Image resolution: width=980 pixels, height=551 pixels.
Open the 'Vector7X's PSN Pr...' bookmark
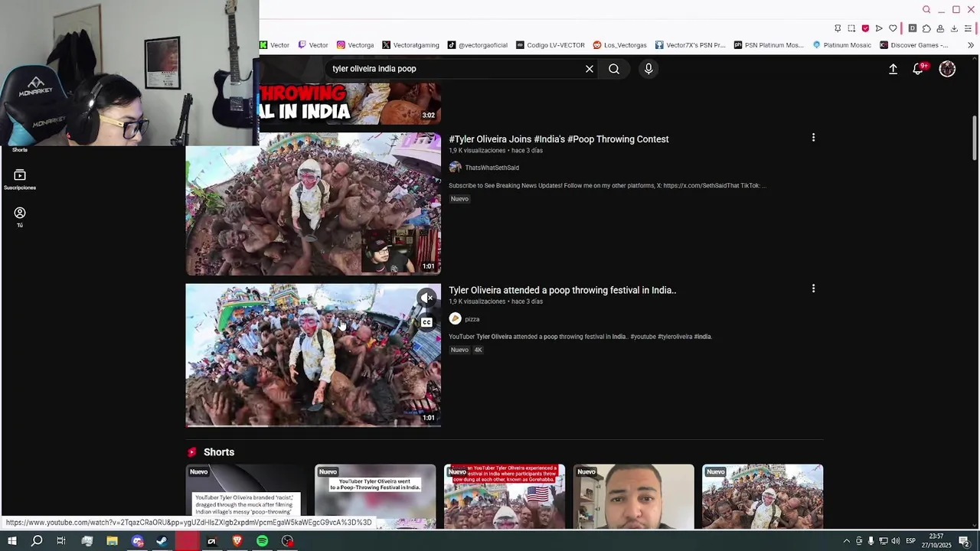click(x=690, y=45)
